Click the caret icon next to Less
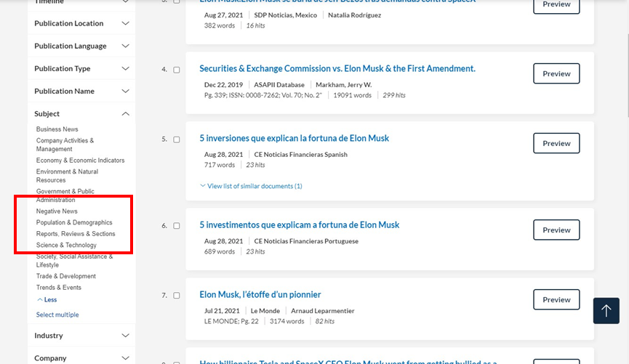The height and width of the screenshot is (364, 629). coord(40,300)
